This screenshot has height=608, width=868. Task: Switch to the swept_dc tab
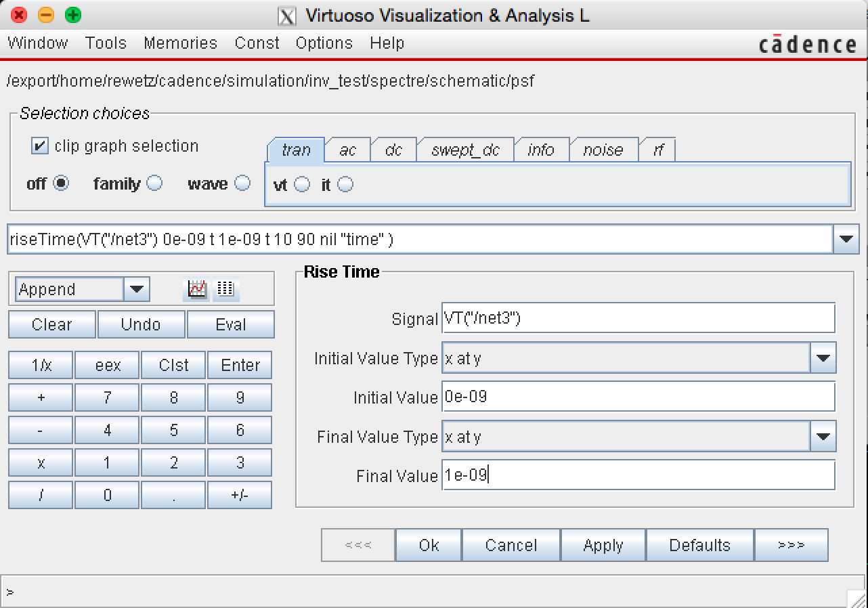pyautogui.click(x=465, y=150)
